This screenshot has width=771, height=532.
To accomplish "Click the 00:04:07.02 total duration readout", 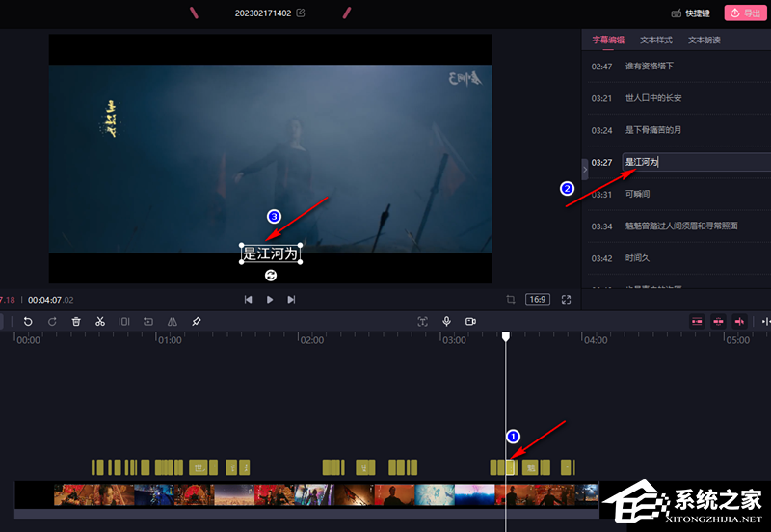I will coord(51,300).
